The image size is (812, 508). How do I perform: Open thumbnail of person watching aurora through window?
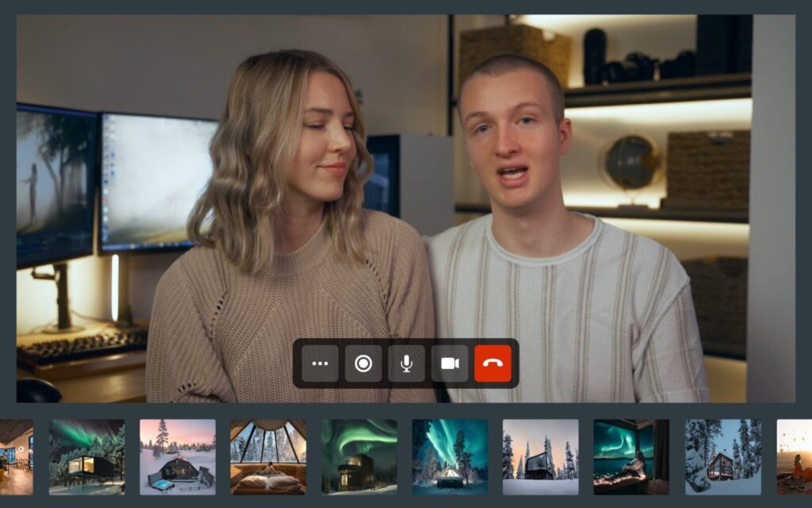[x=631, y=457]
